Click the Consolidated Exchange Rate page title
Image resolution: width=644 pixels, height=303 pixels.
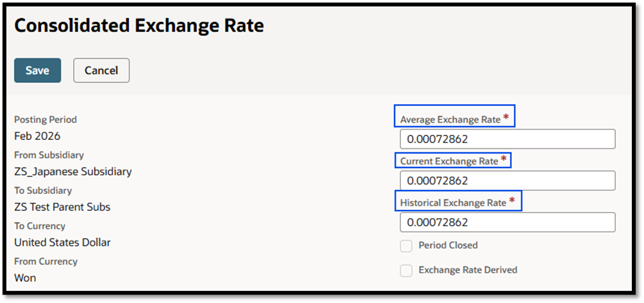click(139, 26)
